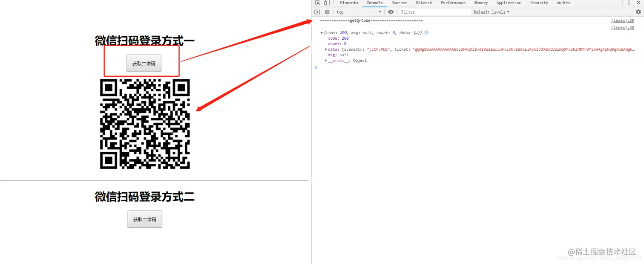Click the getQrCode log message text
Screen dimensions: 644x264
371,20
